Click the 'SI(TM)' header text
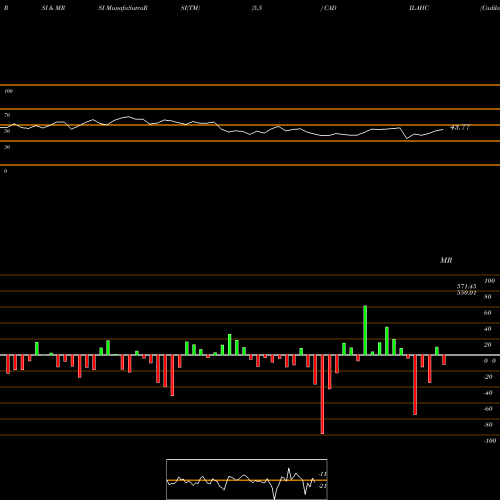The image size is (500, 500). click(190, 8)
